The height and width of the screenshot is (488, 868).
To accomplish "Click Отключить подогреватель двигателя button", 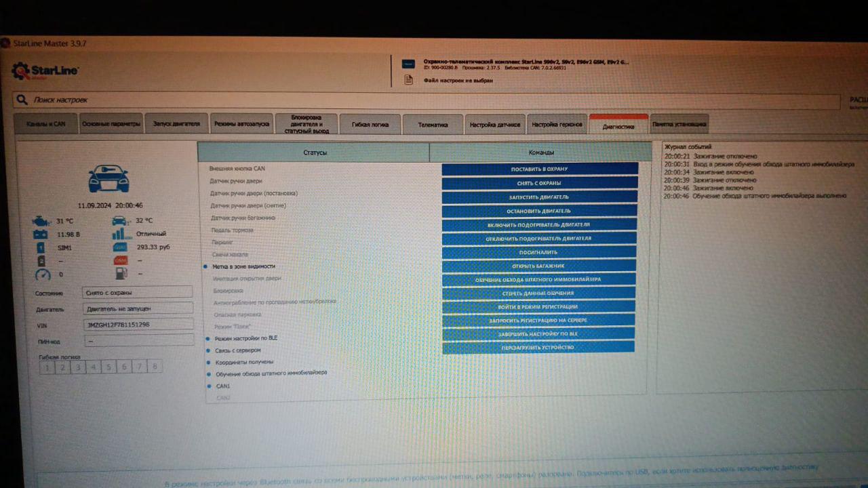I will pos(539,239).
